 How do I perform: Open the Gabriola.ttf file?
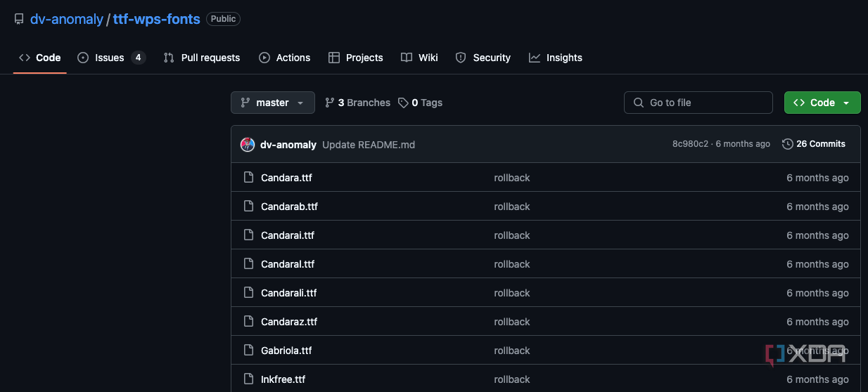click(x=286, y=351)
